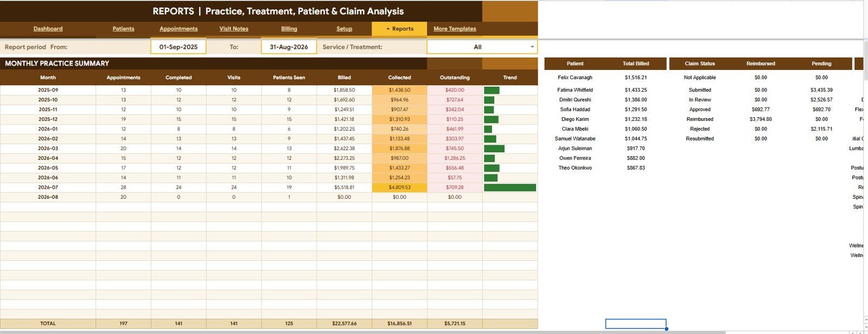Viewport: 868px width, 334px height.
Task: Select total billed $22,577.66
Action: pyautogui.click(x=344, y=324)
